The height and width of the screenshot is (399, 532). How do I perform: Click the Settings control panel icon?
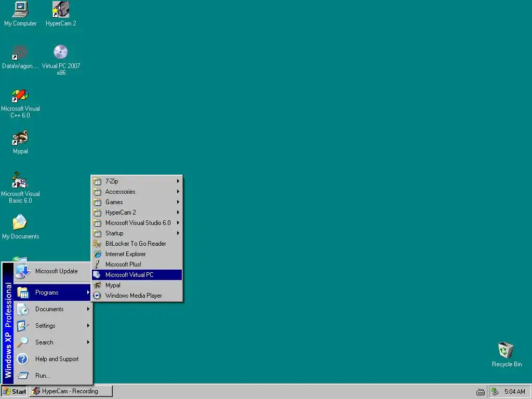(23, 326)
